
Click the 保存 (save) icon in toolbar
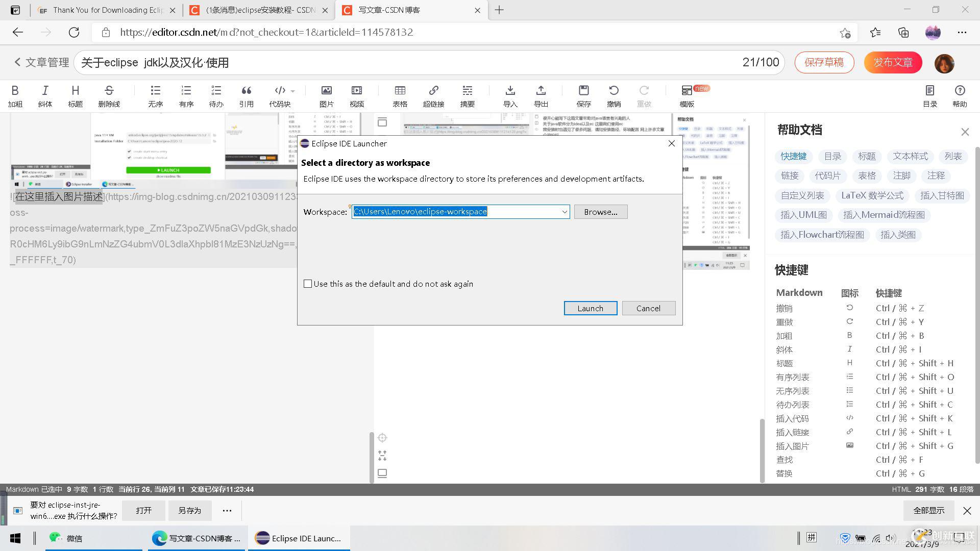click(583, 94)
